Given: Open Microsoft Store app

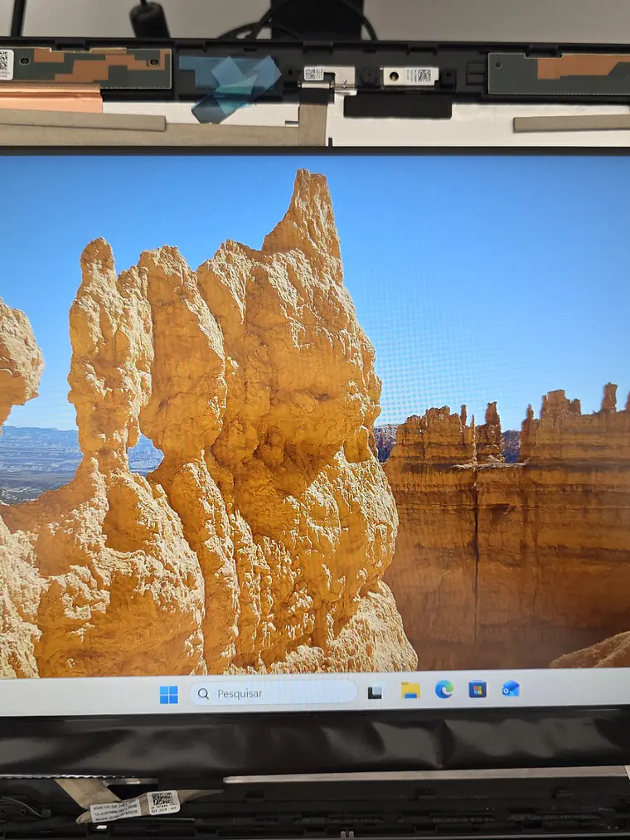Looking at the screenshot, I should coord(477,688).
